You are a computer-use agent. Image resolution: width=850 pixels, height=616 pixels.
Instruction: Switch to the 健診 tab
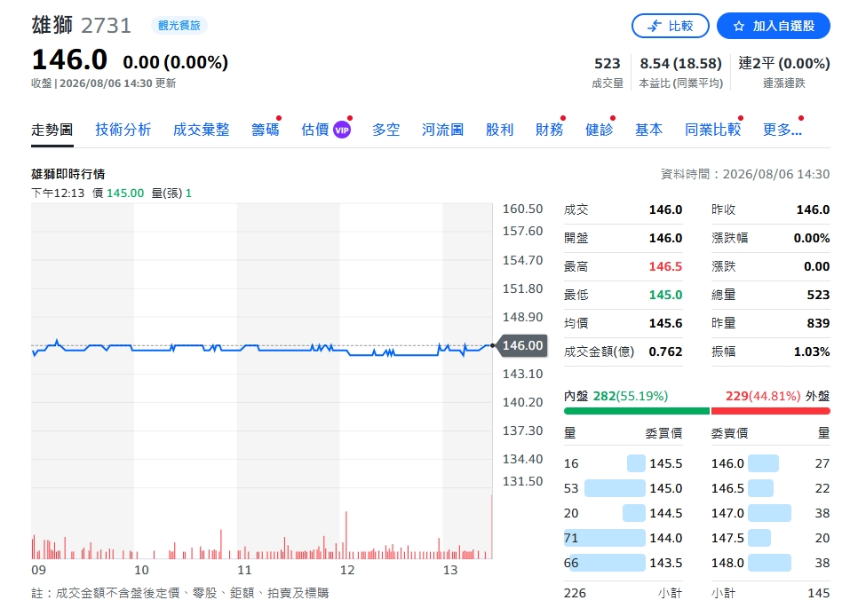[x=599, y=130]
